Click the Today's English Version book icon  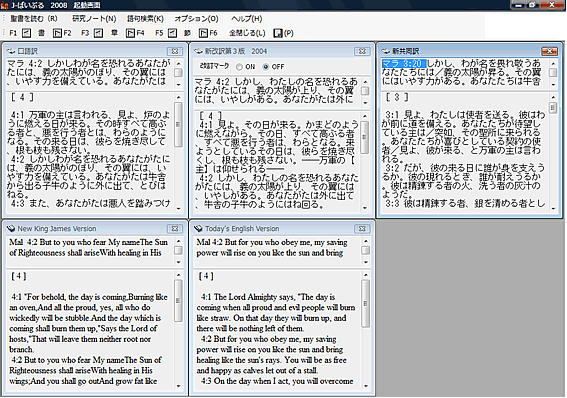tap(198, 228)
